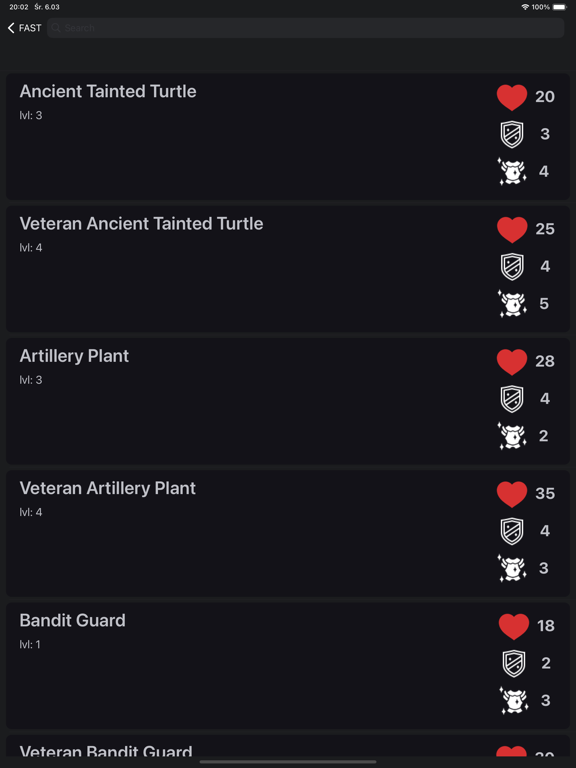Click the shield icon for Veteran Ancient Tainted Turtle
The image size is (576, 768).
coord(512,266)
